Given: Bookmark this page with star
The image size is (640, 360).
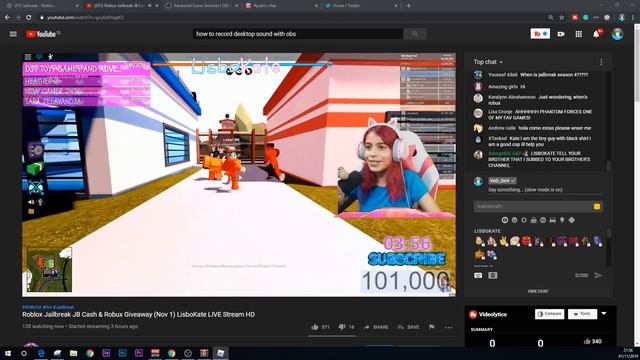Looking at the screenshot, I should 562,18.
